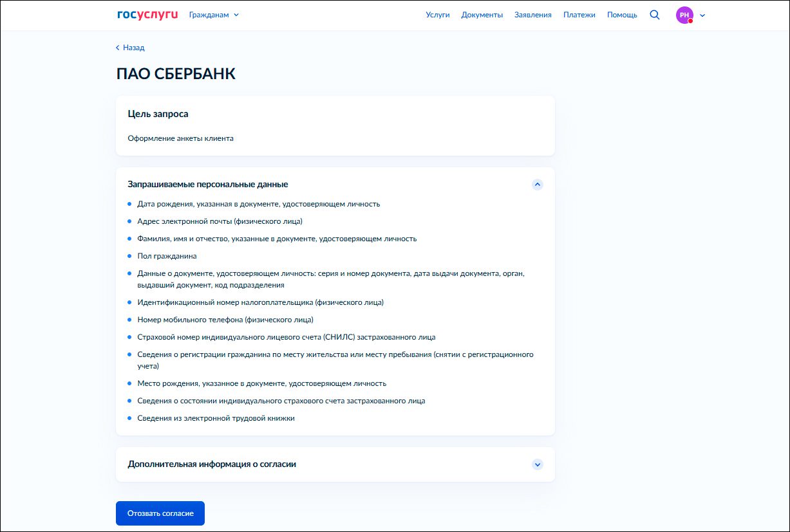
Task: Go to the Услуги menu
Action: [x=438, y=15]
